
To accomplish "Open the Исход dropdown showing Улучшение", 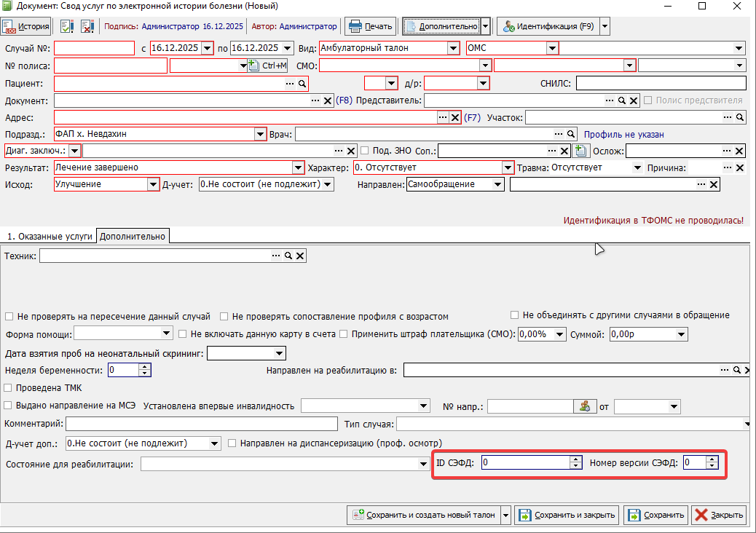I will (153, 185).
